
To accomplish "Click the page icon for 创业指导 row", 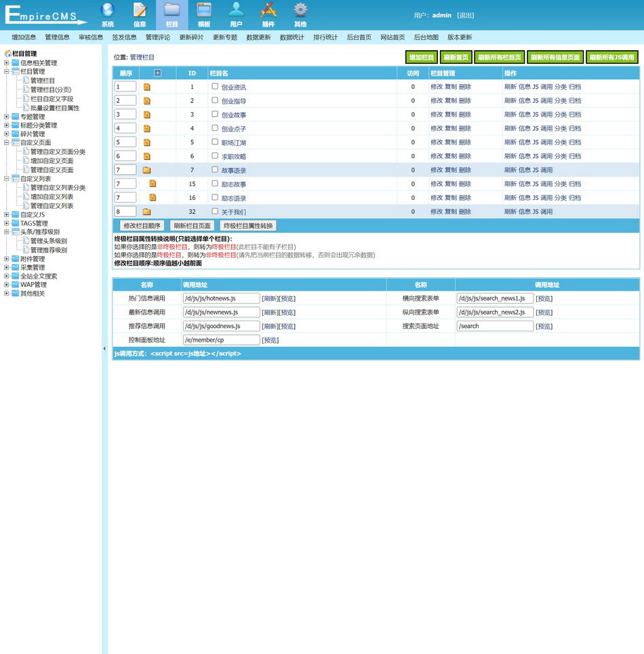I will tap(147, 101).
